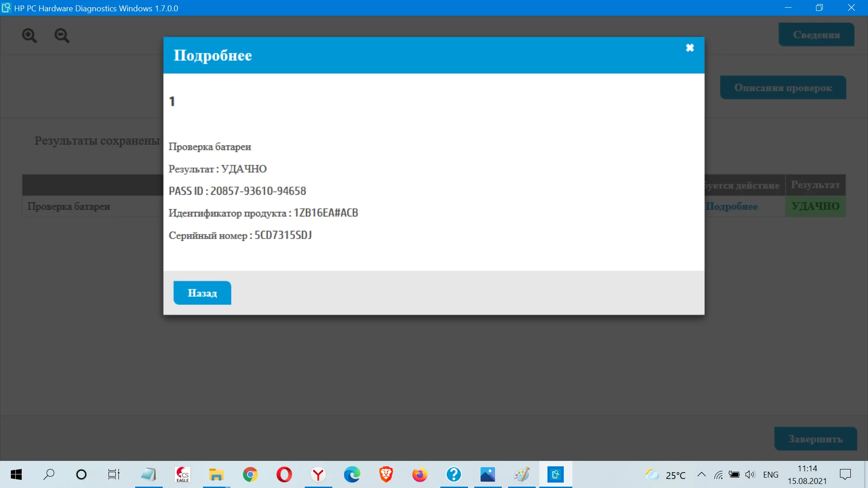Click the zoom in magnifier icon
Image resolution: width=868 pixels, height=488 pixels.
tap(29, 35)
